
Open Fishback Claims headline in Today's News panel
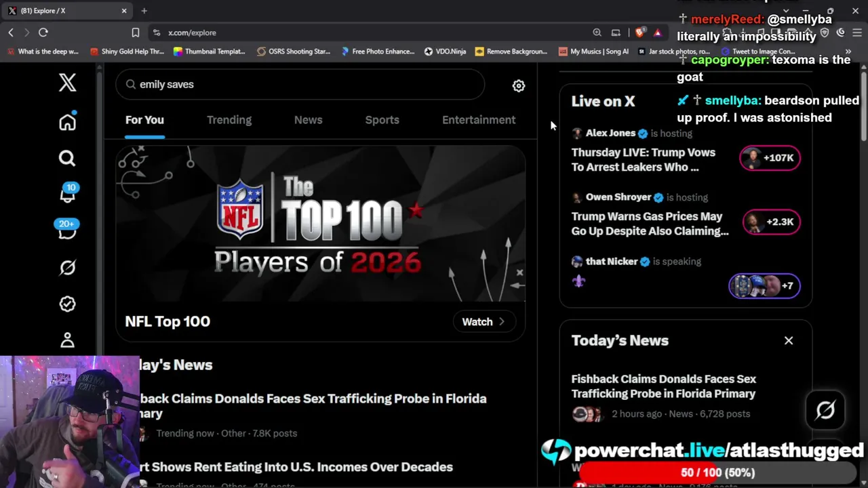pos(664,386)
